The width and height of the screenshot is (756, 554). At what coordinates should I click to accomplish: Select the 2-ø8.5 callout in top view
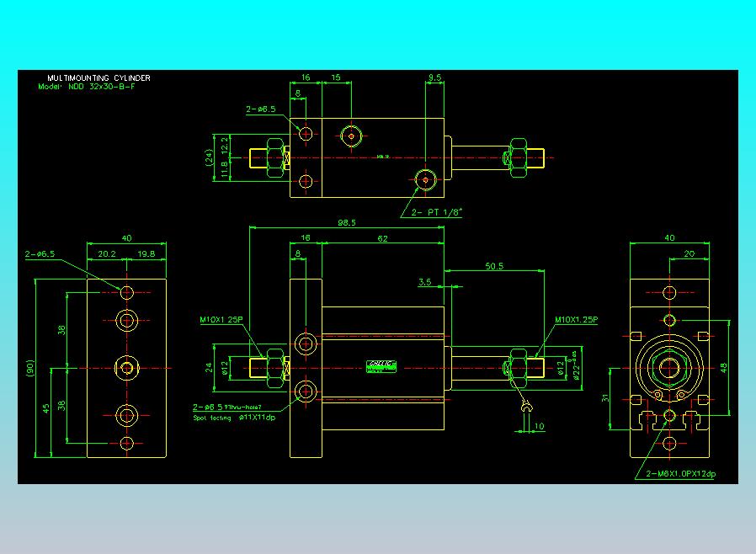click(261, 109)
